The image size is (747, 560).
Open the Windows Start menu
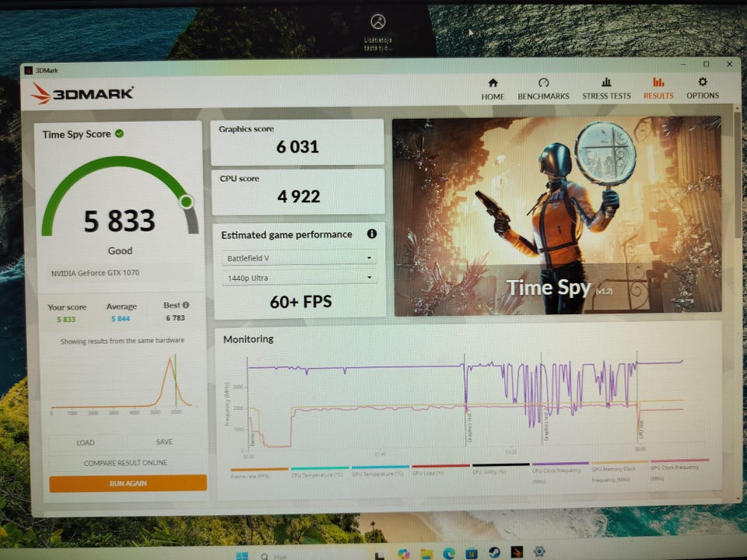pos(242,555)
